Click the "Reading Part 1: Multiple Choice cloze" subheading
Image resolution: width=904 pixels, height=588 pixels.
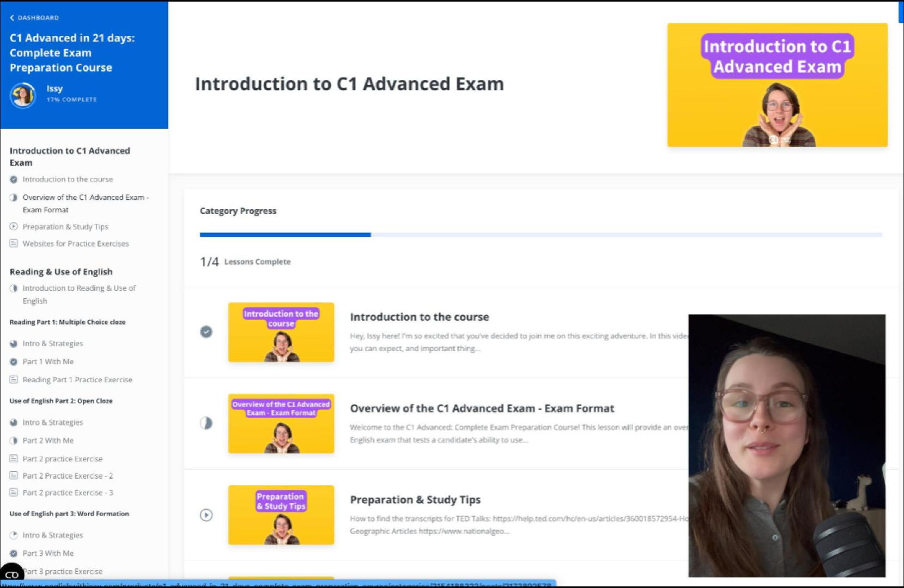[x=68, y=322]
